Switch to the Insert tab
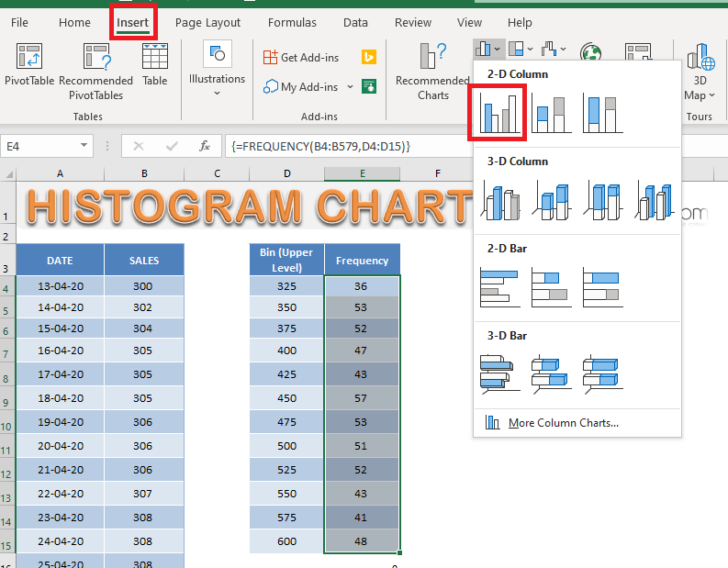The height and width of the screenshot is (568, 728). pyautogui.click(x=133, y=22)
